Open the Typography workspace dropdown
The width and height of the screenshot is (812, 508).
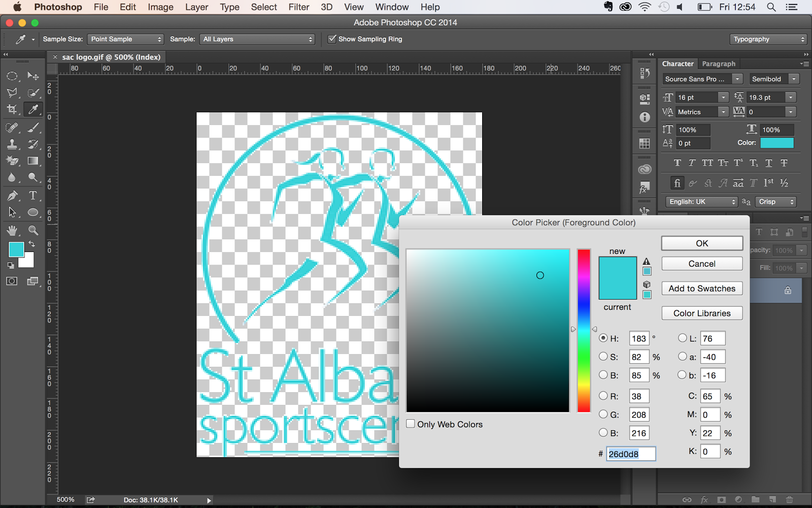(768, 39)
